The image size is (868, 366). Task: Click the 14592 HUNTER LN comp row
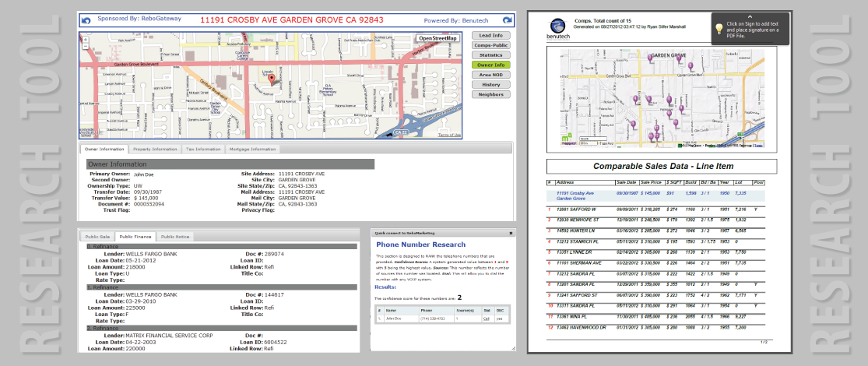[657, 231]
